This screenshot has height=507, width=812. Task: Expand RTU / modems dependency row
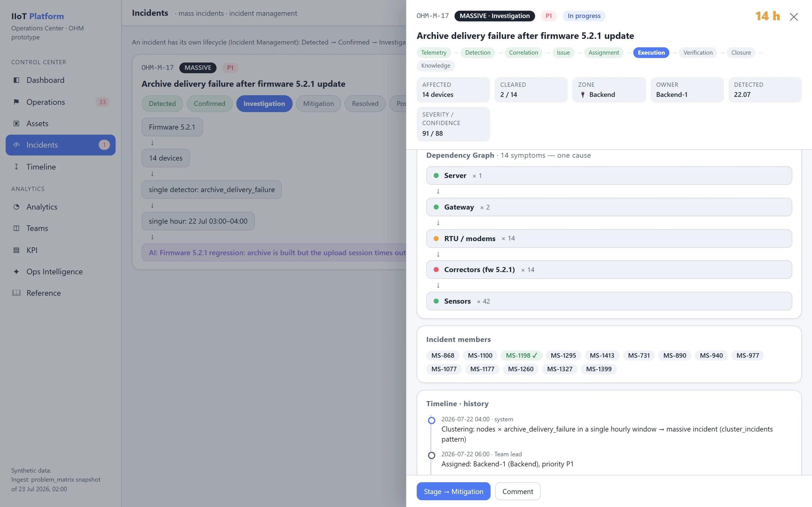[609, 238]
